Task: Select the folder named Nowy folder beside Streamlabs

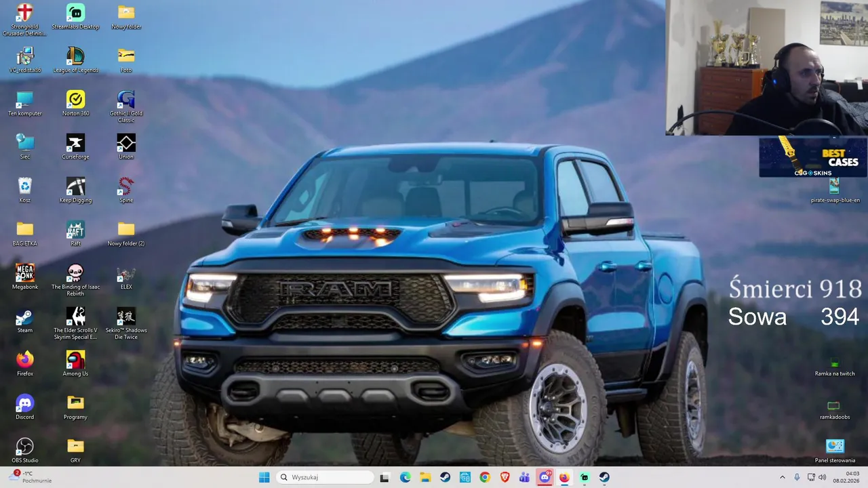Action: pyautogui.click(x=126, y=16)
